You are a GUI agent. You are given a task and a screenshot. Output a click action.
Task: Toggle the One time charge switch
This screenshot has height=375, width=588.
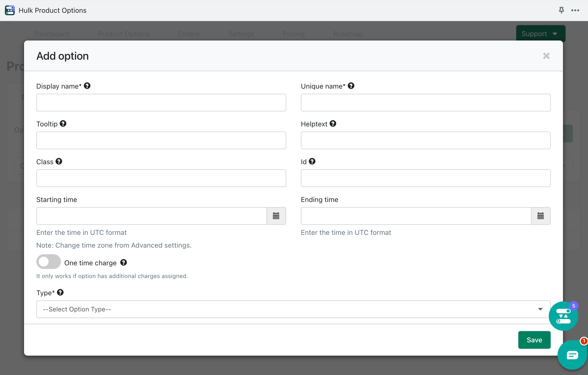[x=48, y=262]
